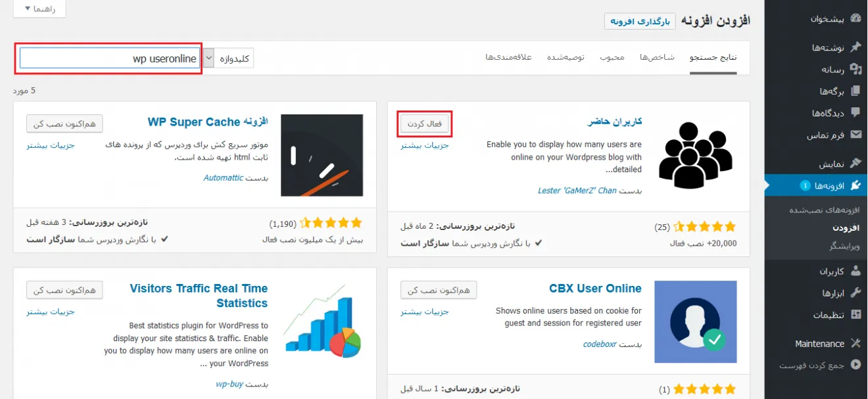Viewport: 868px width, 399px height.
Task: Click the WP Super Cache star rating
Action: (x=331, y=223)
